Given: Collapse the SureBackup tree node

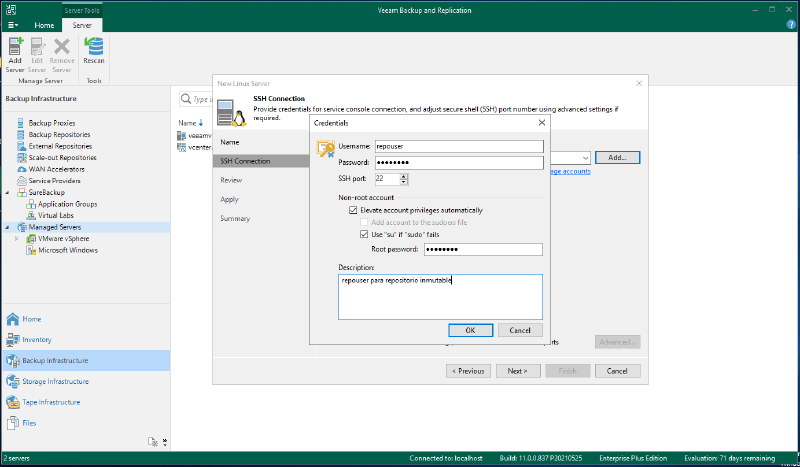Looking at the screenshot, I should (8, 192).
